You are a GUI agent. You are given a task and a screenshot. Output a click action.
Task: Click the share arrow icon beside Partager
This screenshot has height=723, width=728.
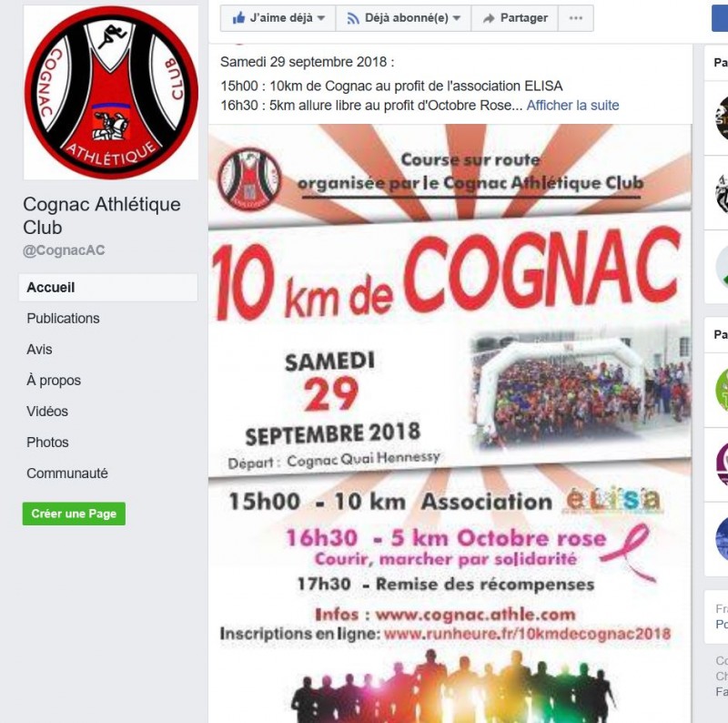tap(489, 18)
